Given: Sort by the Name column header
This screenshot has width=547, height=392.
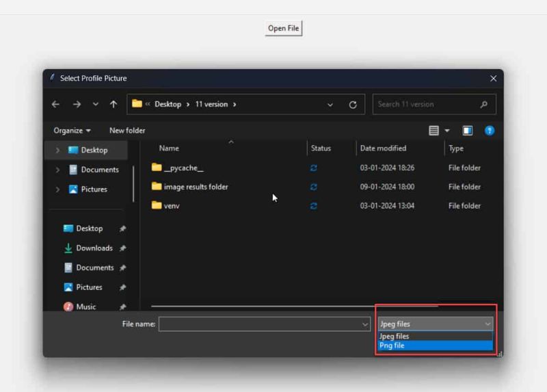Looking at the screenshot, I should [169, 148].
